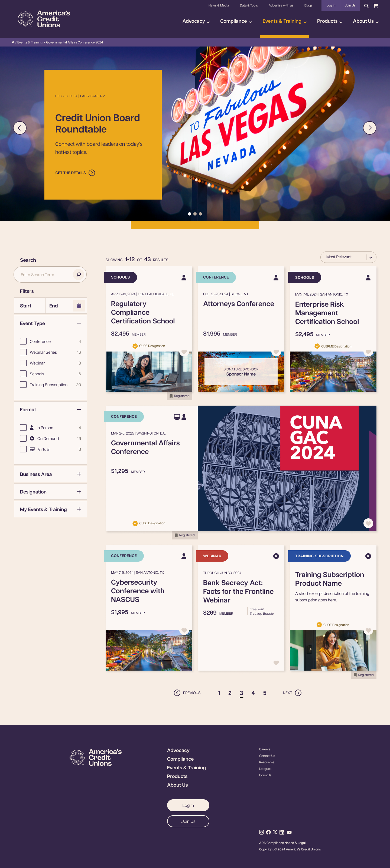Check the Conference event type checkbox

point(23,341)
